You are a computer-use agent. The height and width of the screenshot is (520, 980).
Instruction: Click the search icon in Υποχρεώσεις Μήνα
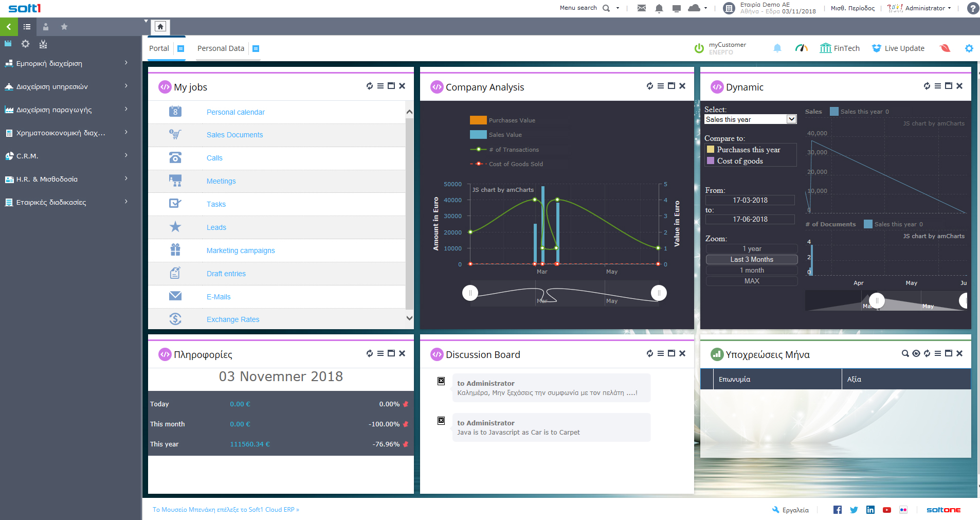point(905,353)
